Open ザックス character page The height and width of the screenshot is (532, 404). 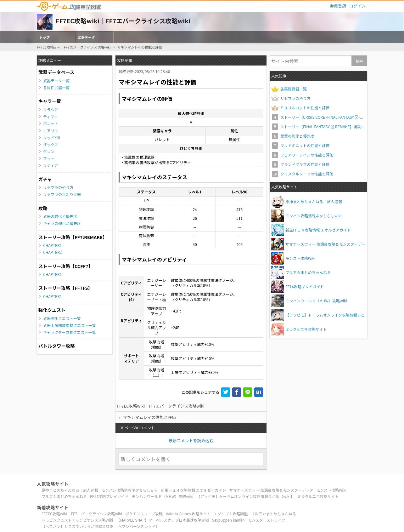click(51, 145)
